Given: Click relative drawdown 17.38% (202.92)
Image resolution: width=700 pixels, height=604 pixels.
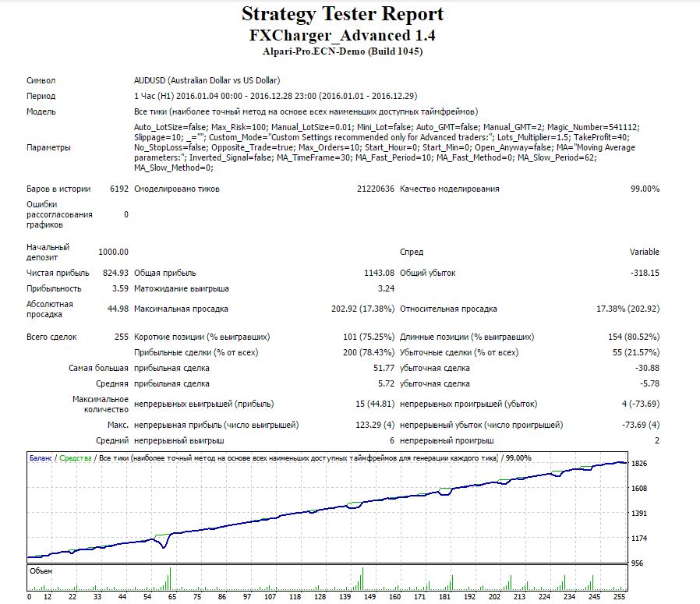Looking at the screenshot, I should coord(628,309).
